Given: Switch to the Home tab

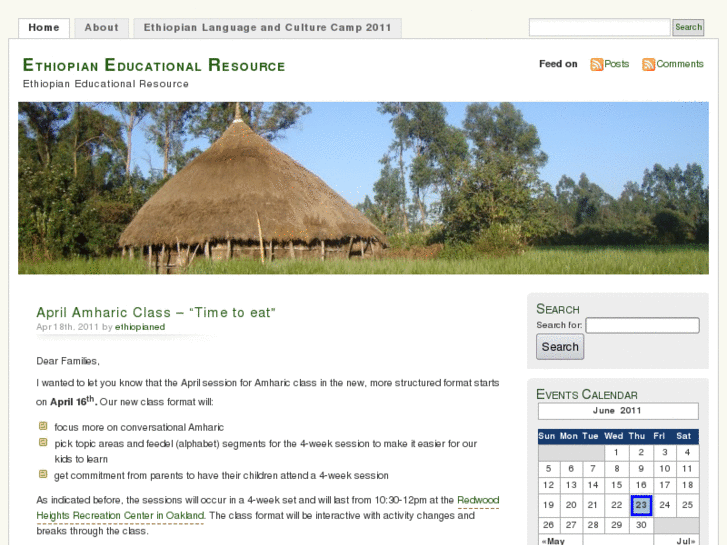Looking at the screenshot, I should pos(44,28).
